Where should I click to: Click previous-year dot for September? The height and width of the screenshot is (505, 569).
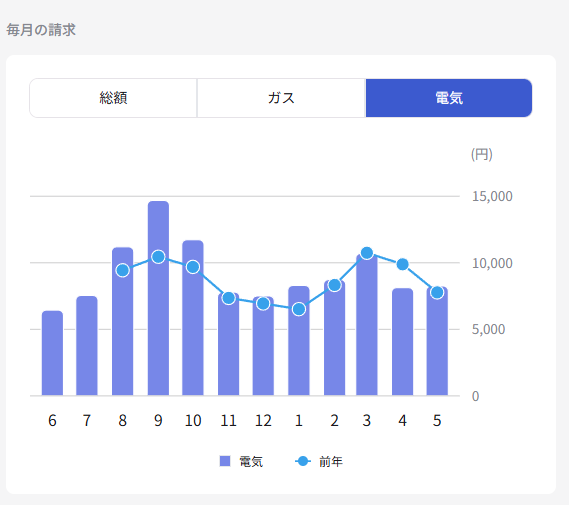click(158, 257)
